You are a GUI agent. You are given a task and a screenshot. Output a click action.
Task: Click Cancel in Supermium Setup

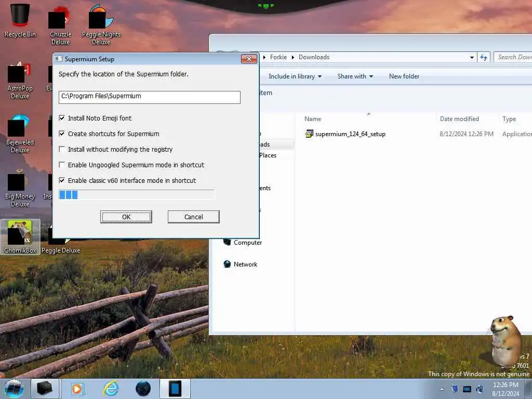[x=193, y=217]
